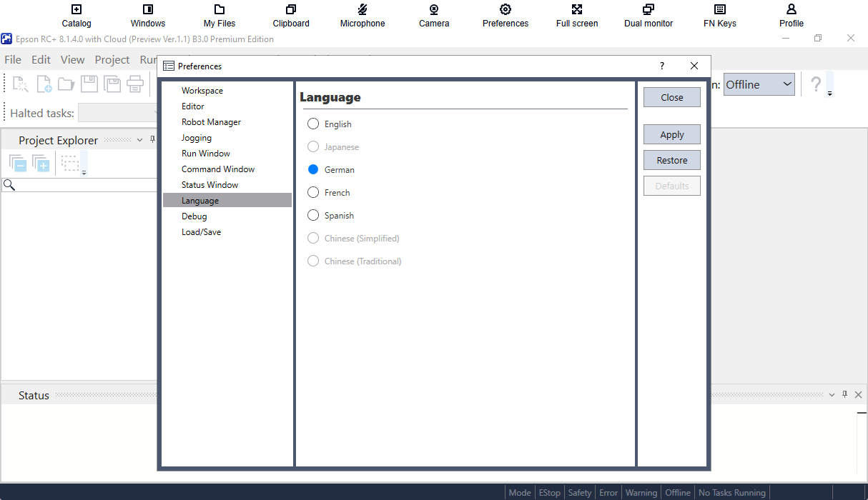
Task: Open the Clipboard tool in top bar
Action: pos(291,16)
